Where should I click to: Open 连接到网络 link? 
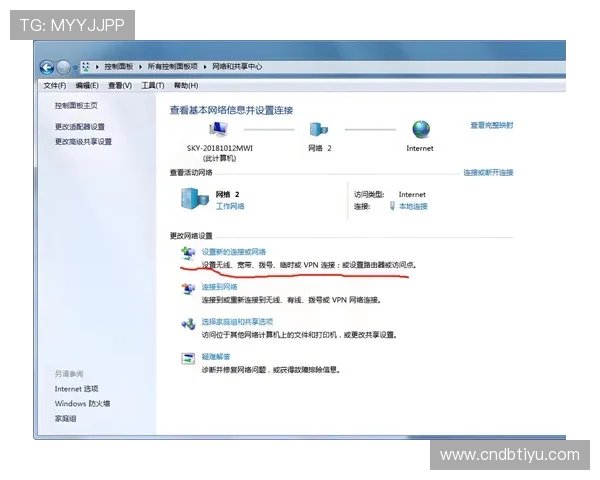(220, 287)
